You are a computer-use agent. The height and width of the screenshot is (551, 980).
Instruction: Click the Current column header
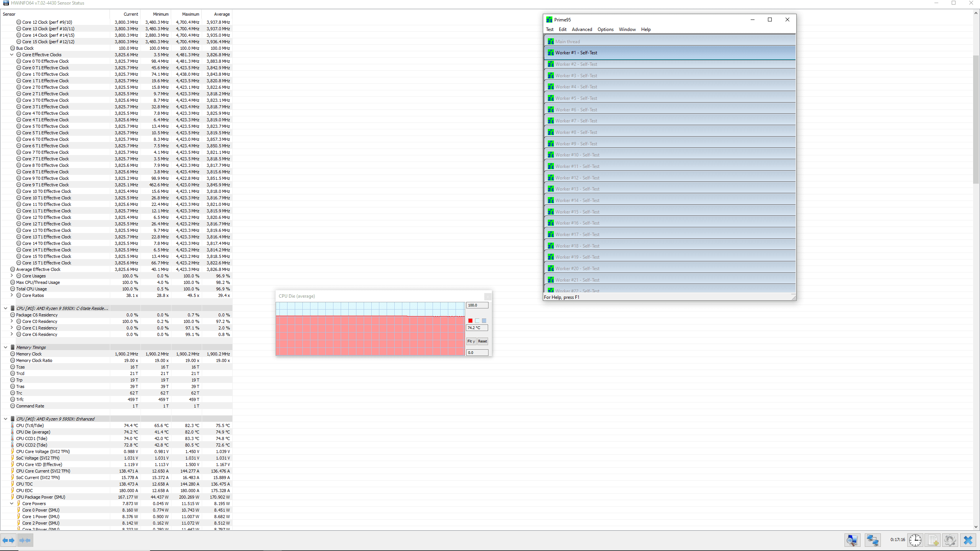[125, 14]
